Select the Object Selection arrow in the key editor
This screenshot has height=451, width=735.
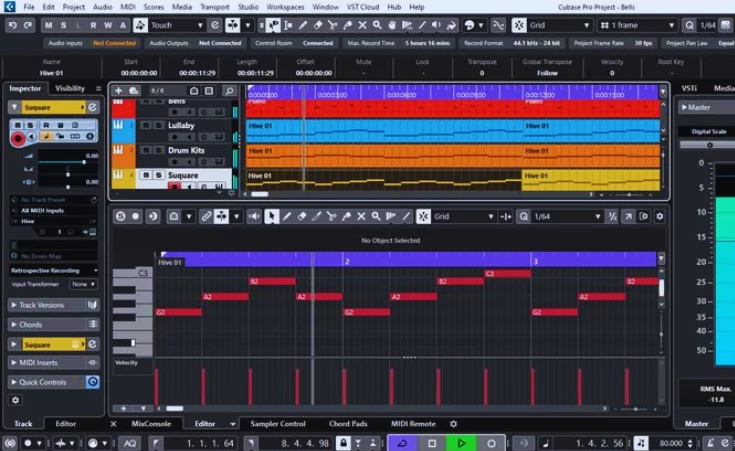click(x=271, y=216)
